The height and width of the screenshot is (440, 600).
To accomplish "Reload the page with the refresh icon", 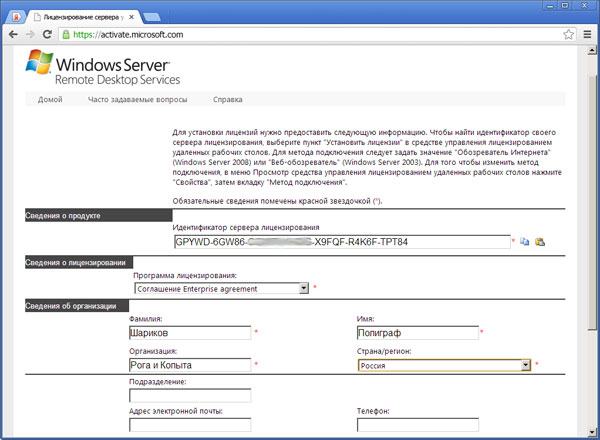I will tap(47, 34).
